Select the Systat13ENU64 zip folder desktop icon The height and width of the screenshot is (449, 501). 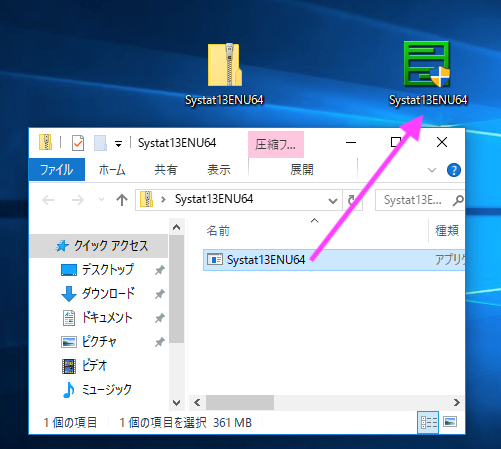pyautogui.click(x=224, y=74)
